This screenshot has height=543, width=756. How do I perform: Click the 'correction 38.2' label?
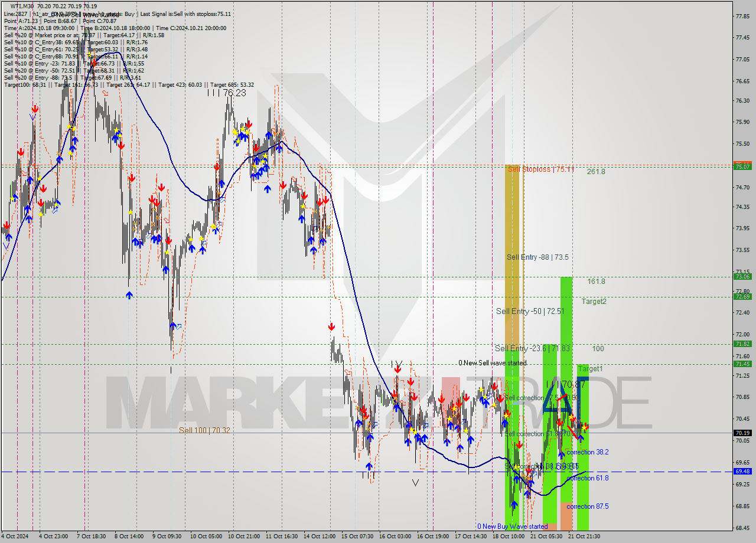[x=588, y=452]
